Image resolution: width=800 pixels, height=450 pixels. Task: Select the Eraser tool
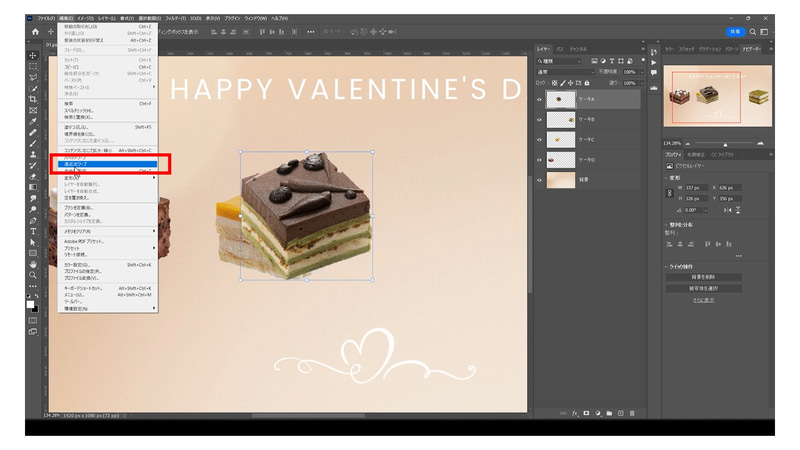coord(33,177)
